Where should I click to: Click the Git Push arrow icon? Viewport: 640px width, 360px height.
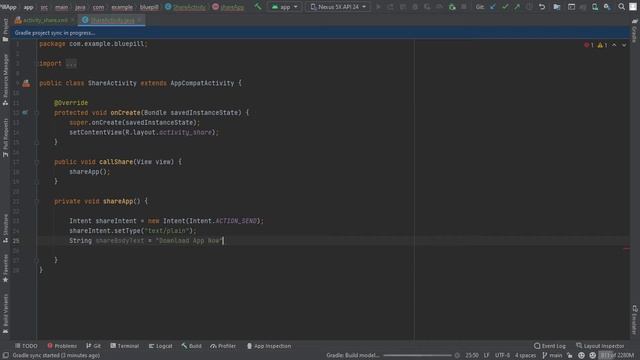tap(517, 7)
